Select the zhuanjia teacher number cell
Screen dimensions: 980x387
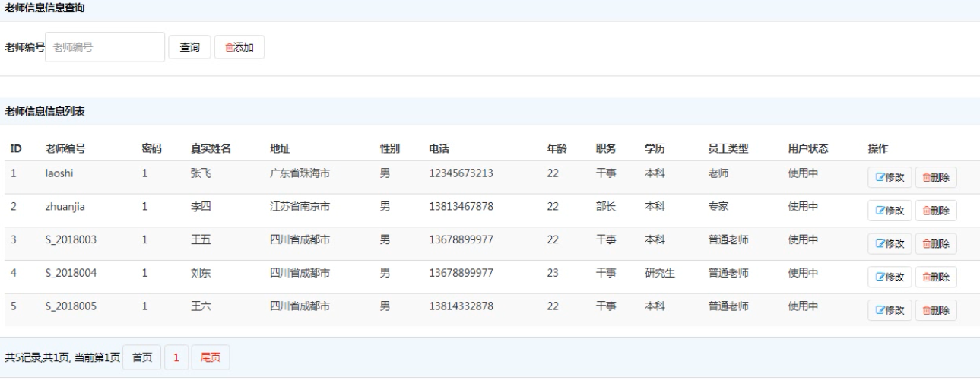(x=65, y=207)
